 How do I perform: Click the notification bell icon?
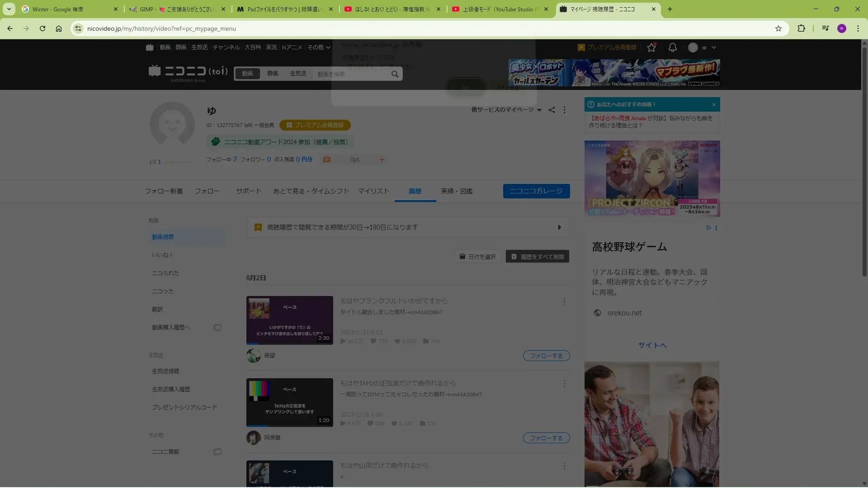pos(673,47)
